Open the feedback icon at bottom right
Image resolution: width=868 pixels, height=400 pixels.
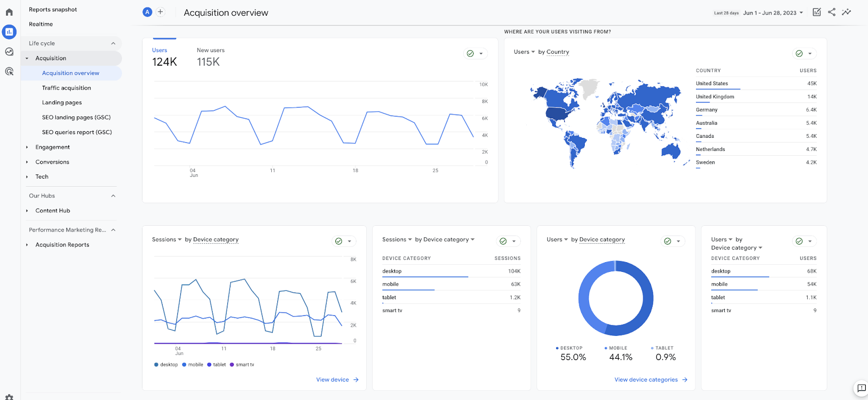[861, 388]
